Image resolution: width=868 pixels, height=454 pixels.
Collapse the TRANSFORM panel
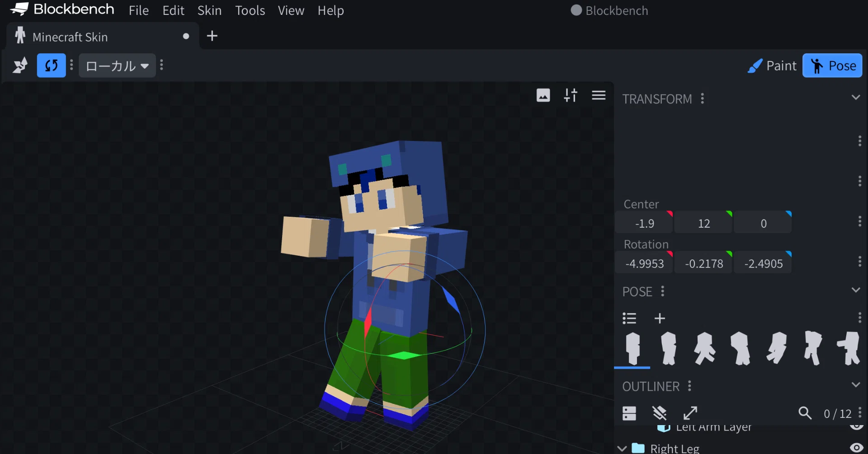click(x=855, y=98)
